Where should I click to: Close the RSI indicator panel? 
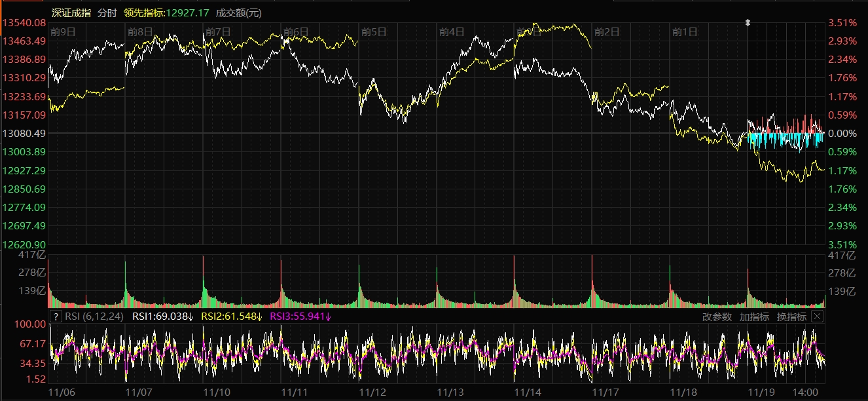tap(817, 316)
